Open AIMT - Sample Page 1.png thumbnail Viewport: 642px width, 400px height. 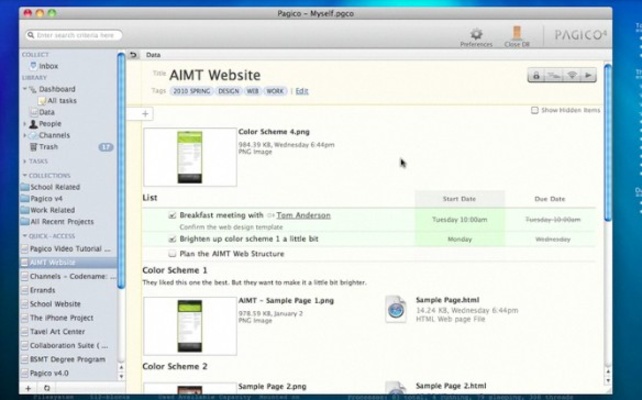[x=190, y=326]
